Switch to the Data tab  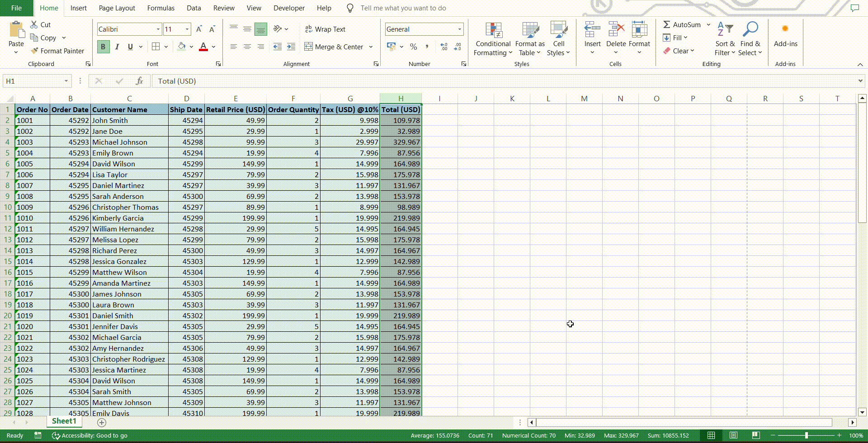pos(193,8)
